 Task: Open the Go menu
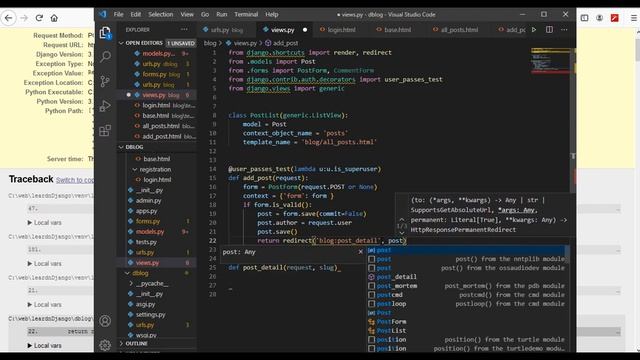205,14
